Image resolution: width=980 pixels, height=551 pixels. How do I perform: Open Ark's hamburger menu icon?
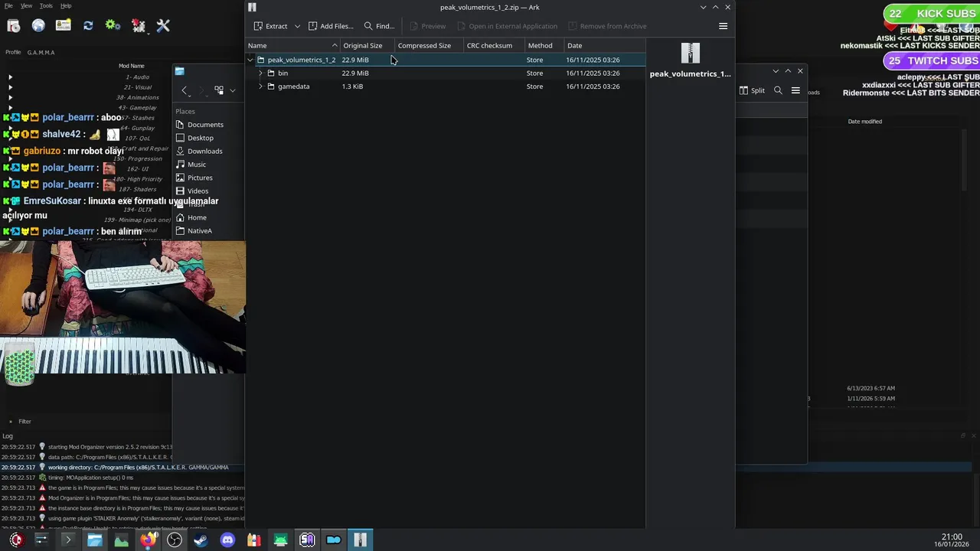(723, 26)
